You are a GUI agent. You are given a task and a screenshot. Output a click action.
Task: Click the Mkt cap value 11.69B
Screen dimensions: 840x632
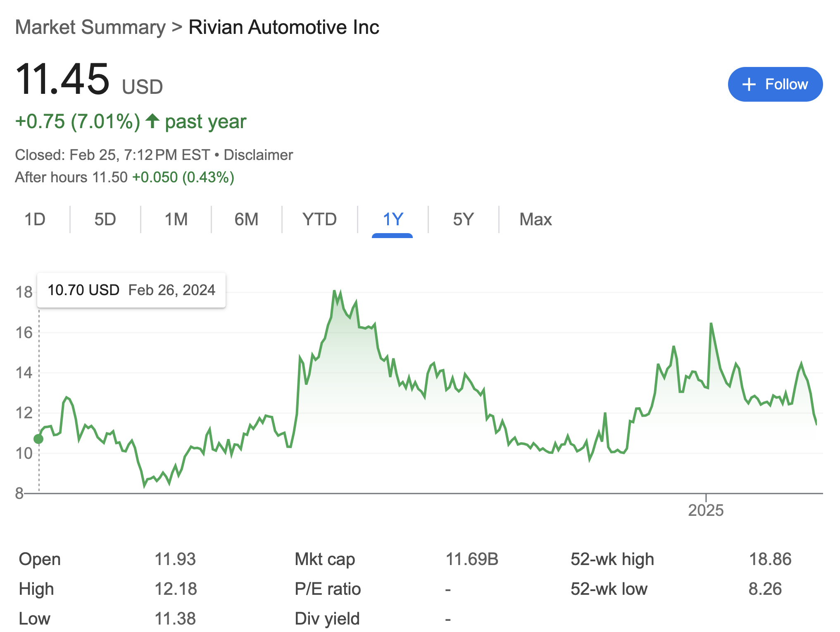tap(472, 559)
